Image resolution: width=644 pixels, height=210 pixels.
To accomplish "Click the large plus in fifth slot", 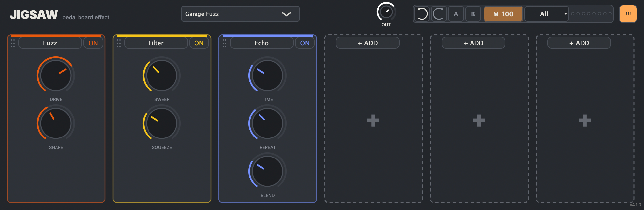I will click(479, 120).
